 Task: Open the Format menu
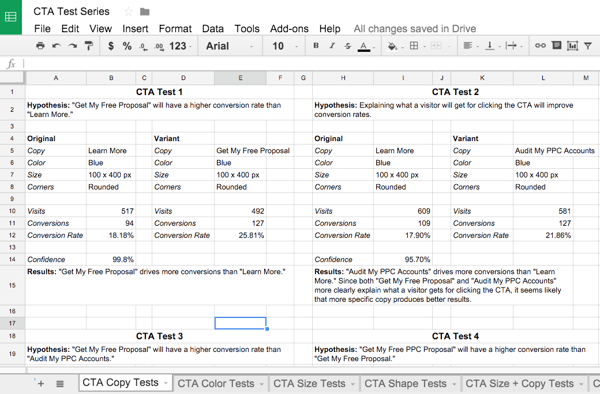175,29
